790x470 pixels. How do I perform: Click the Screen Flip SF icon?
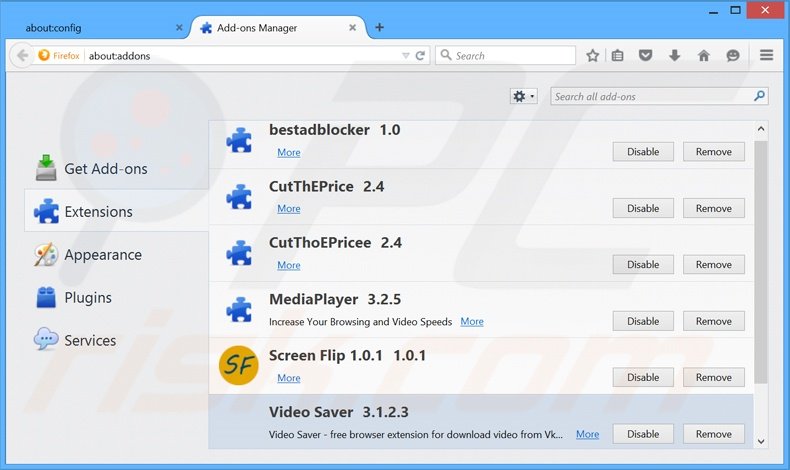coord(238,365)
